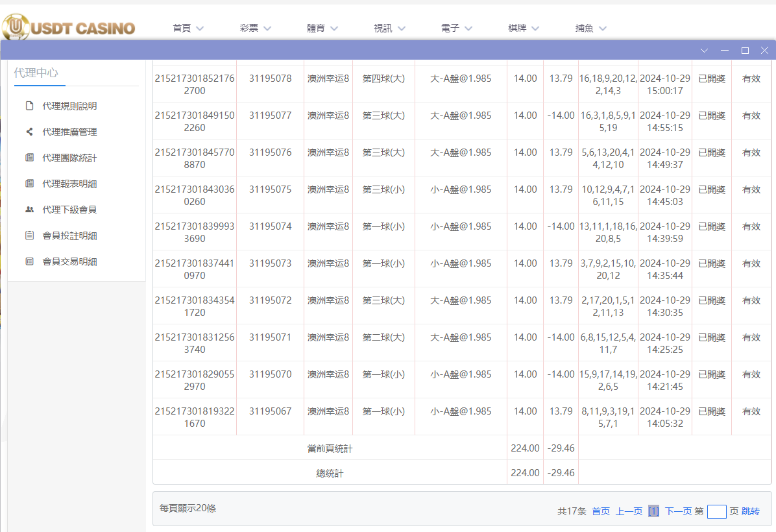Click the 跳转 jump link
776x532 pixels.
(751, 511)
